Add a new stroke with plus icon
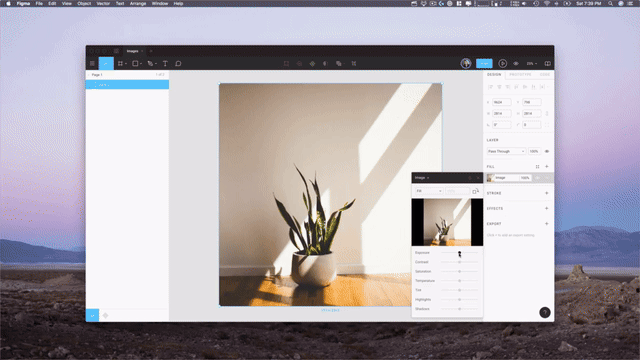 click(x=547, y=193)
